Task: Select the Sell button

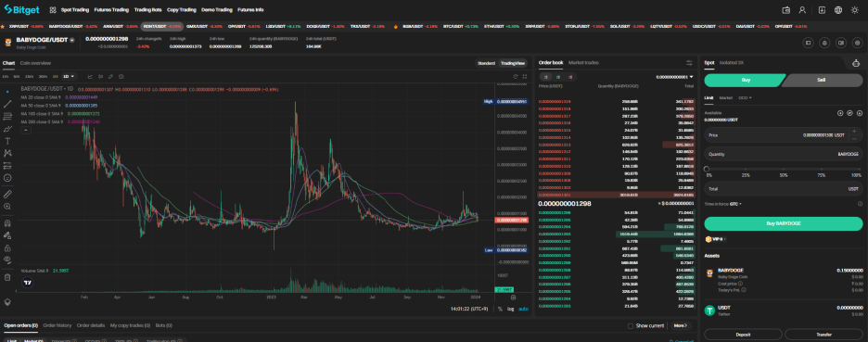Action: click(x=822, y=81)
